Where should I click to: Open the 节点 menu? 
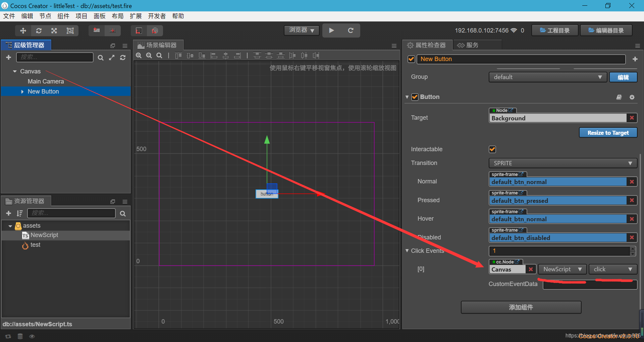click(x=45, y=16)
